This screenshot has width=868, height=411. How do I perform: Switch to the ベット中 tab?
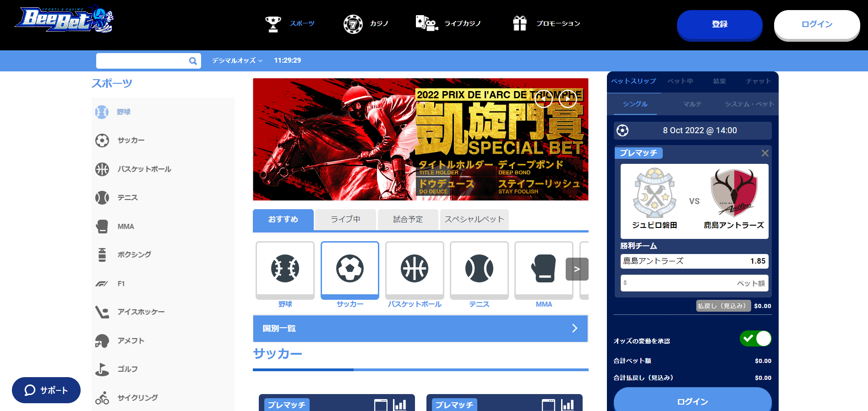(x=680, y=81)
